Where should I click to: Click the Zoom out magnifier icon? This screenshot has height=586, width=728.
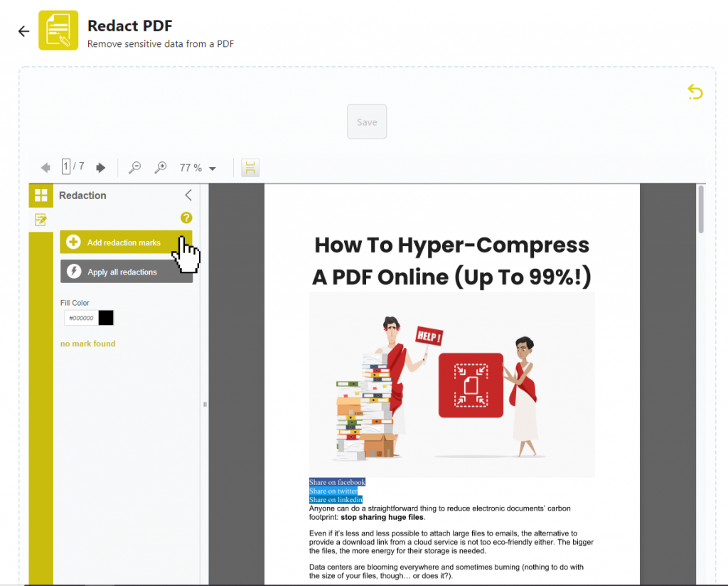134,167
